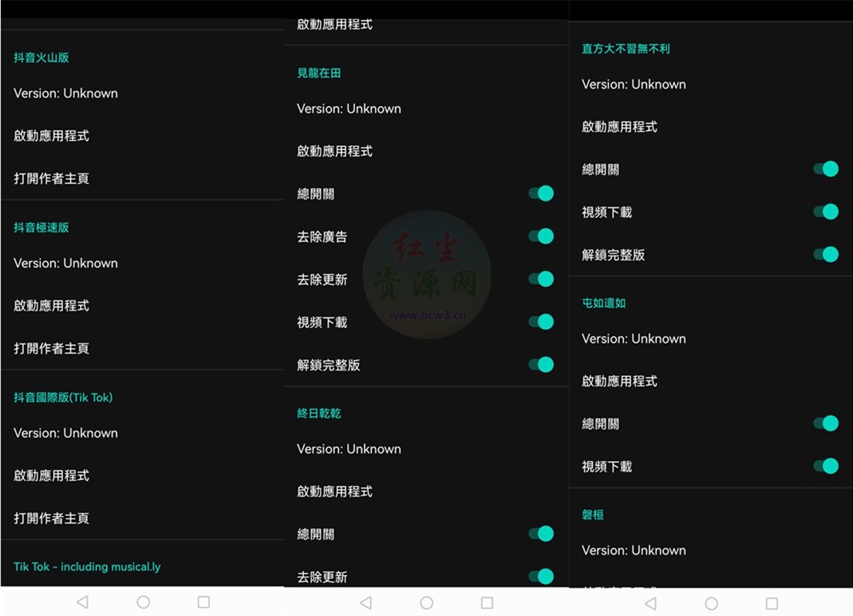853x616 pixels.
Task: Tap Version: Unknown under 直方大不習無不利
Action: (x=634, y=85)
